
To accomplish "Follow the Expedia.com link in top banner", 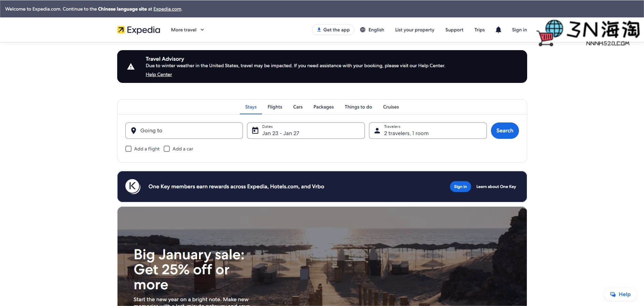I will (x=167, y=9).
